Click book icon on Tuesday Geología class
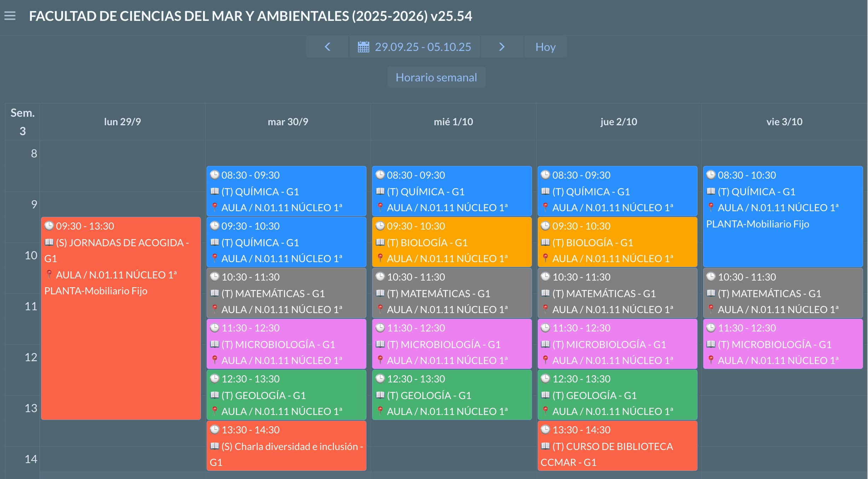Viewport: 868px width, 479px height. pos(214,395)
